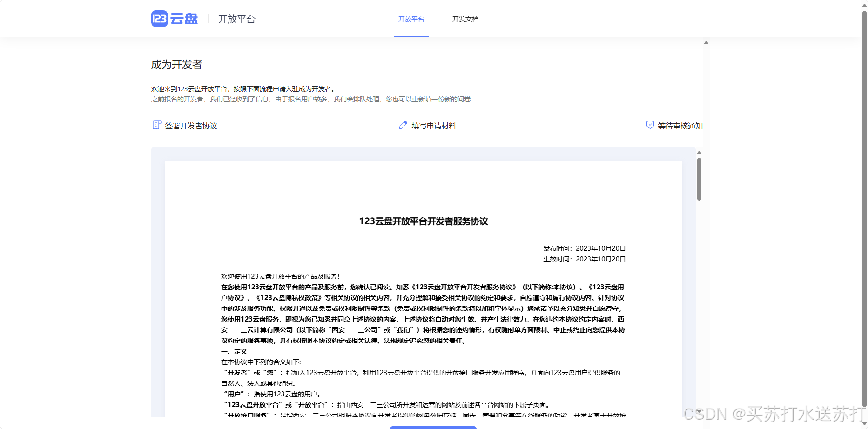Image resolution: width=868 pixels, height=429 pixels.
Task: Click the “123云盘开放平台” definition line
Action: tap(387, 405)
